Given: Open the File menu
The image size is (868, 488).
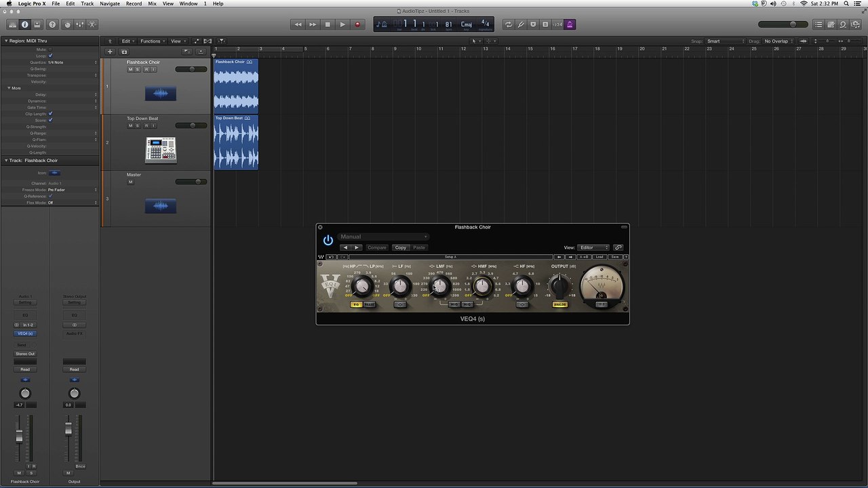Looking at the screenshot, I should [x=56, y=3].
